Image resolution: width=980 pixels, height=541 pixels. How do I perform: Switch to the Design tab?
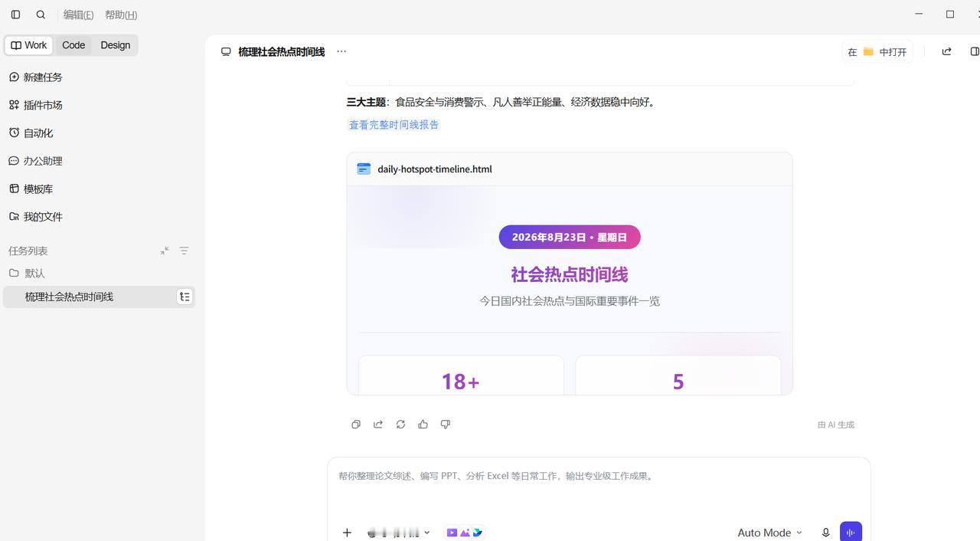(116, 45)
